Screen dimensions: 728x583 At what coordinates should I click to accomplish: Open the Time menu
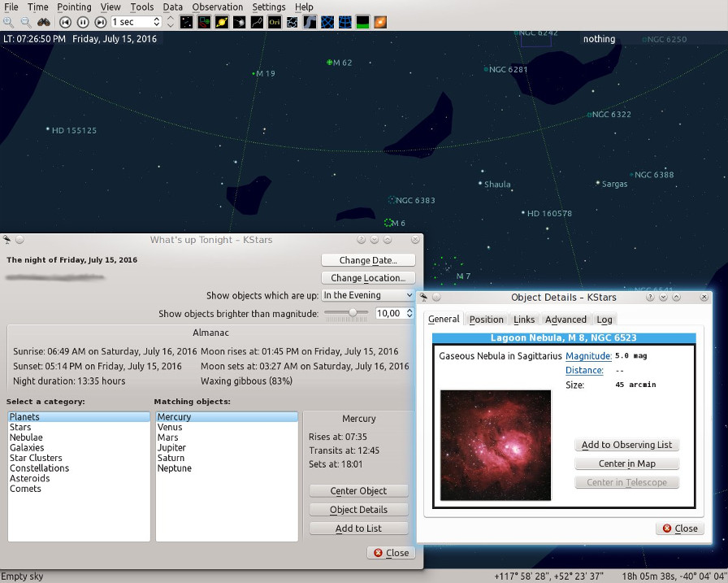(37, 7)
